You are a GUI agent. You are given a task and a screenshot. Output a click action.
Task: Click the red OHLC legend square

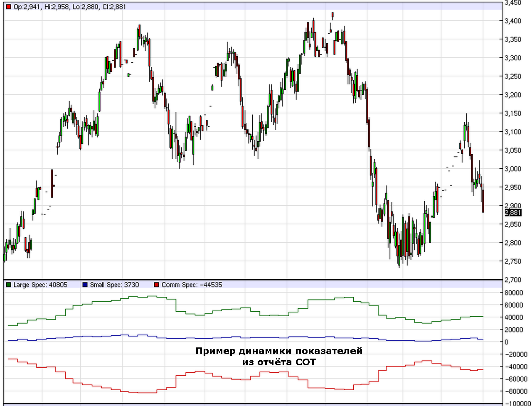click(9, 7)
